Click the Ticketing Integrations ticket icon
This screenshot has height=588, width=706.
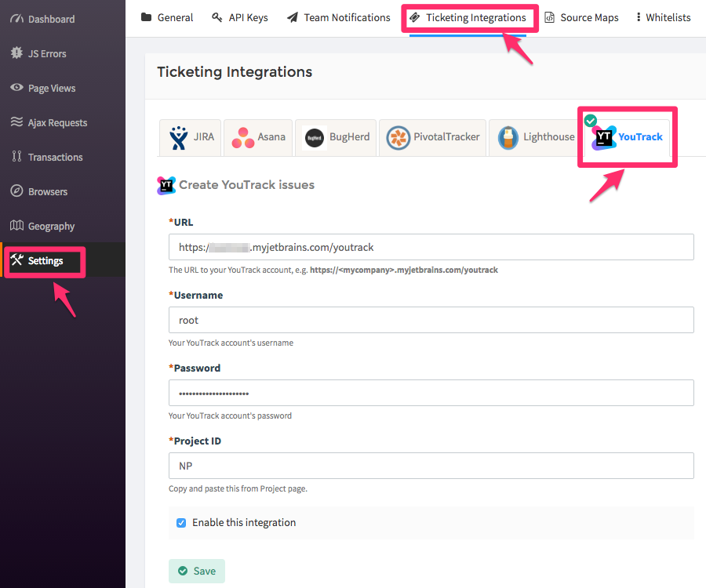[x=415, y=17]
